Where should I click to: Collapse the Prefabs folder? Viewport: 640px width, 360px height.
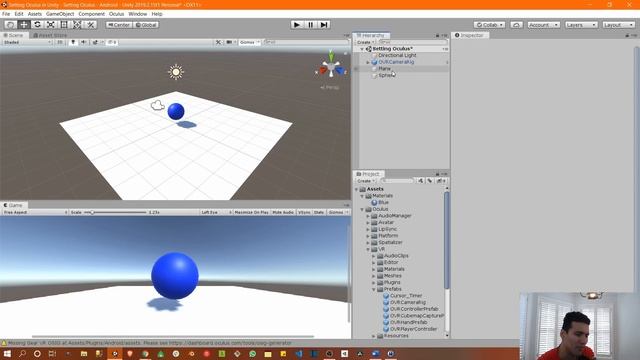coord(373,289)
